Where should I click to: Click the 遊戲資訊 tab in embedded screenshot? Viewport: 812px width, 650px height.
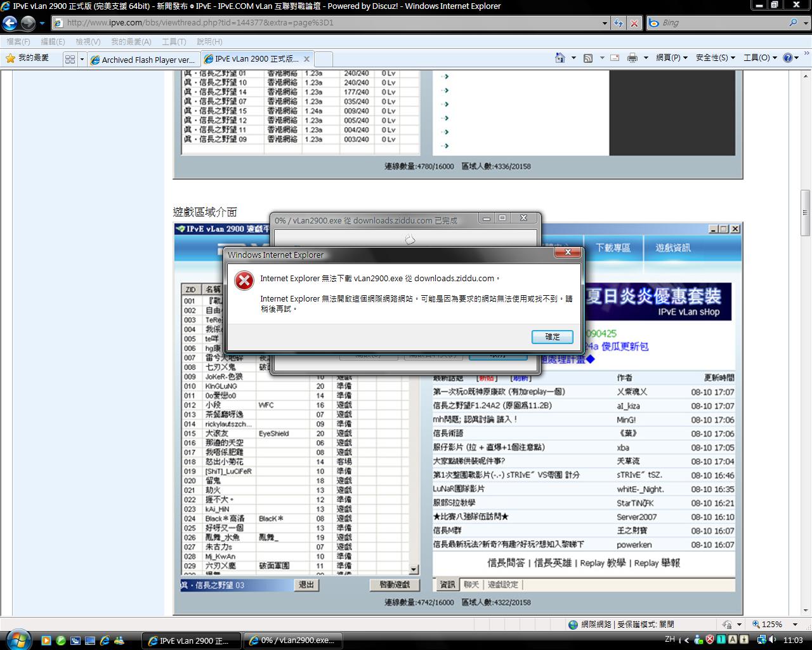coord(673,248)
